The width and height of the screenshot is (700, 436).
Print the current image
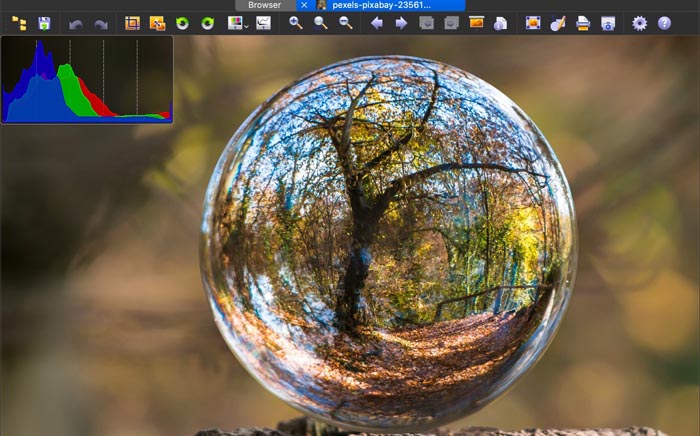point(583,23)
